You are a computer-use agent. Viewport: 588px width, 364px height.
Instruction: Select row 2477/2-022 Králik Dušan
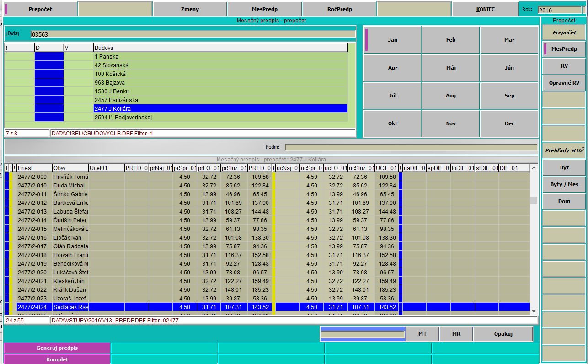pos(267,290)
